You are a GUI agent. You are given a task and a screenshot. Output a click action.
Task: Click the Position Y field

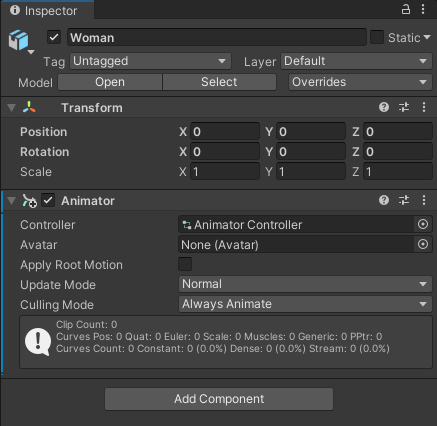pyautogui.click(x=311, y=131)
